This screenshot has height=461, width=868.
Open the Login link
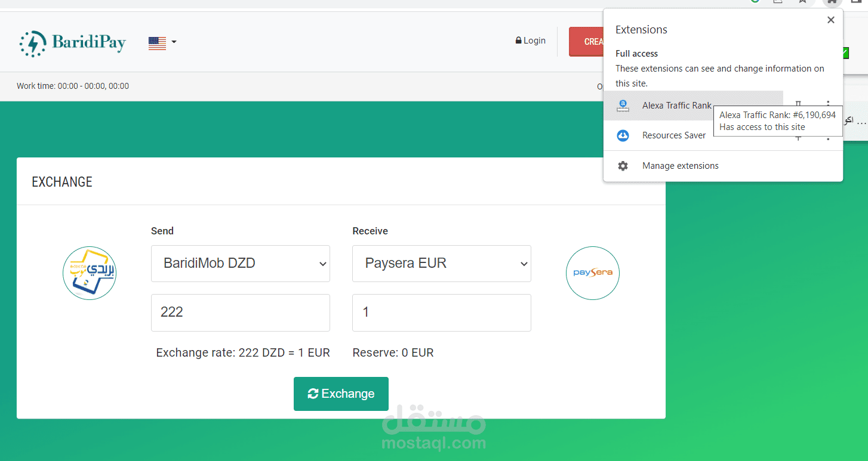(x=531, y=41)
